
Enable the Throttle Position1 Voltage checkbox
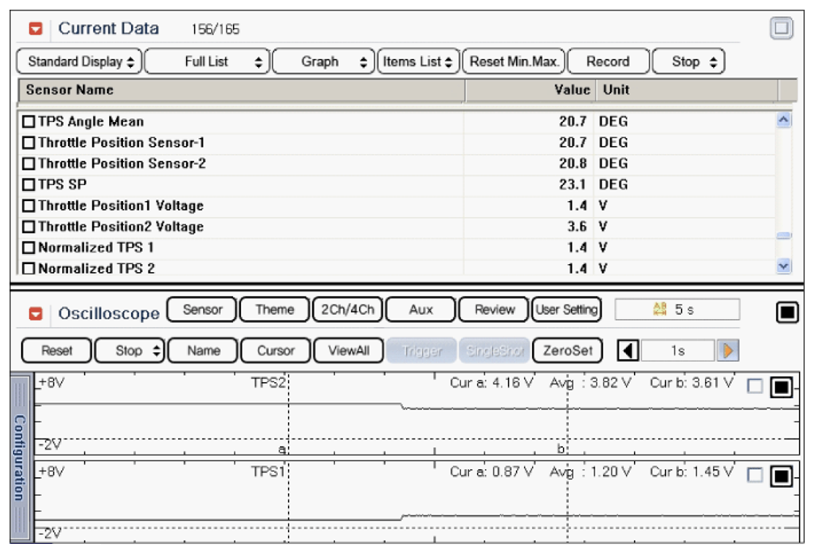pos(28,206)
